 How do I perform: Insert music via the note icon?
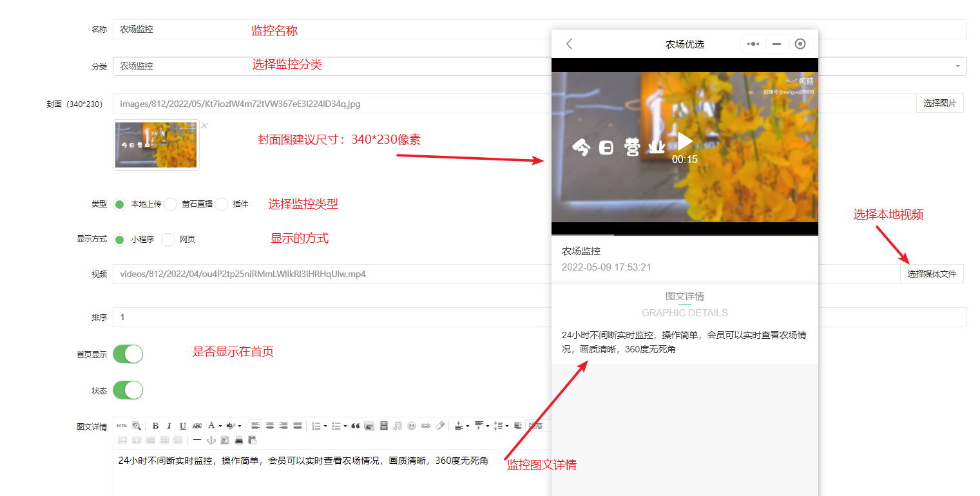tap(398, 426)
